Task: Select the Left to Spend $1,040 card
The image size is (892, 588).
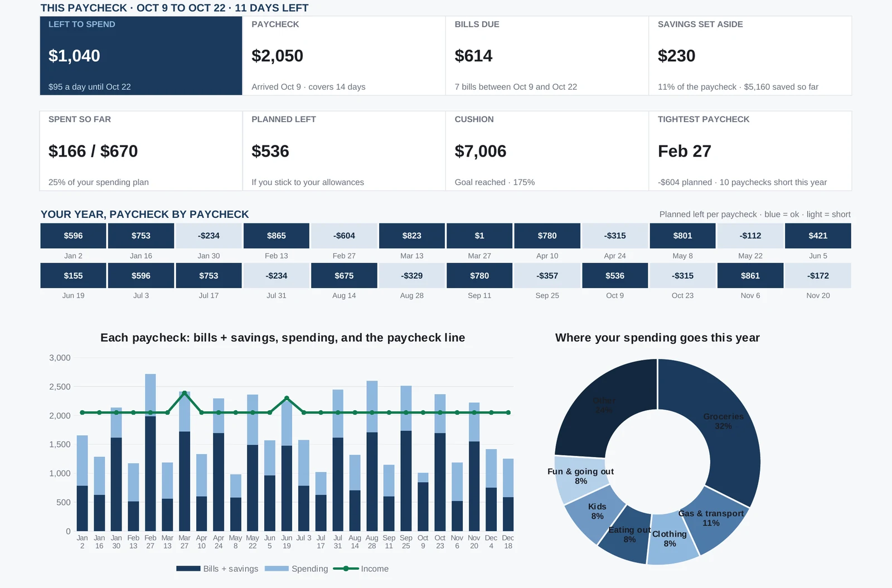Action: (x=141, y=56)
